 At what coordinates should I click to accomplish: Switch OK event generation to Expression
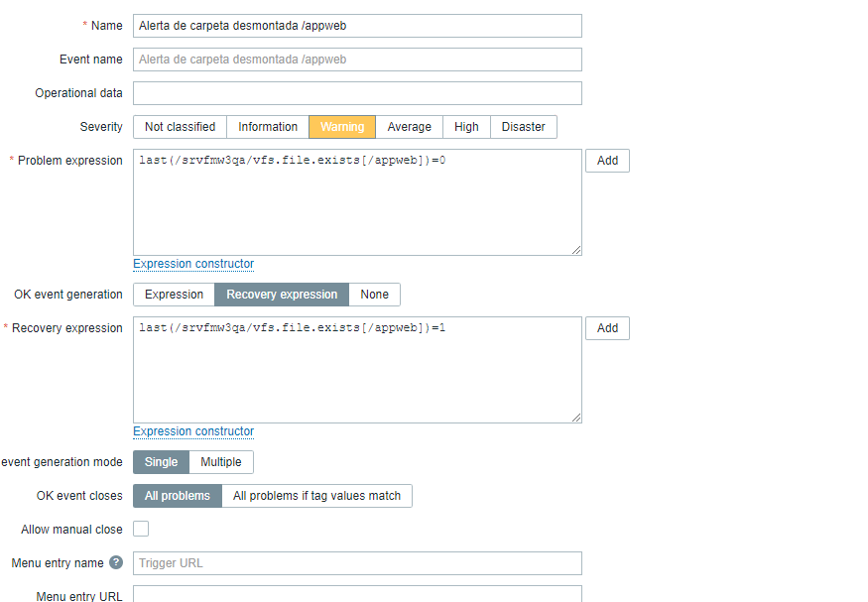[174, 295]
